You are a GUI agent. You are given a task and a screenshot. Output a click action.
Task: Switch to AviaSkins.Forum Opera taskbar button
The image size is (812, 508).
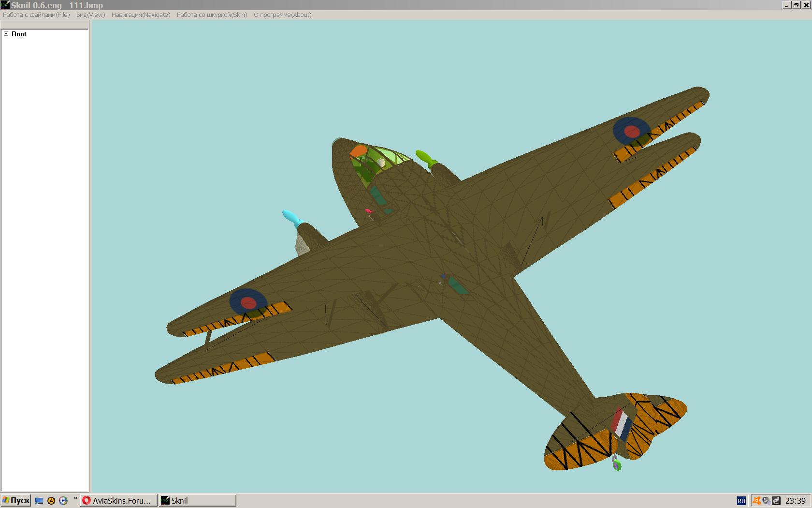(119, 501)
